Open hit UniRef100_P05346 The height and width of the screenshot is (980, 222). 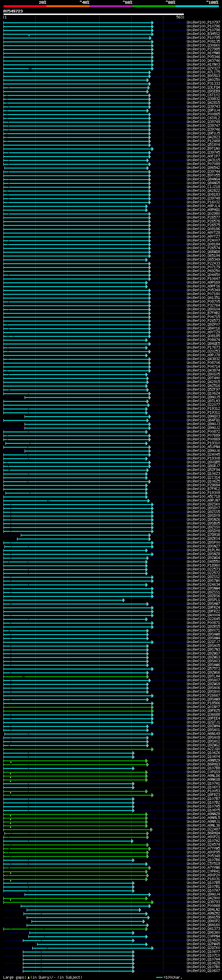[203, 57]
